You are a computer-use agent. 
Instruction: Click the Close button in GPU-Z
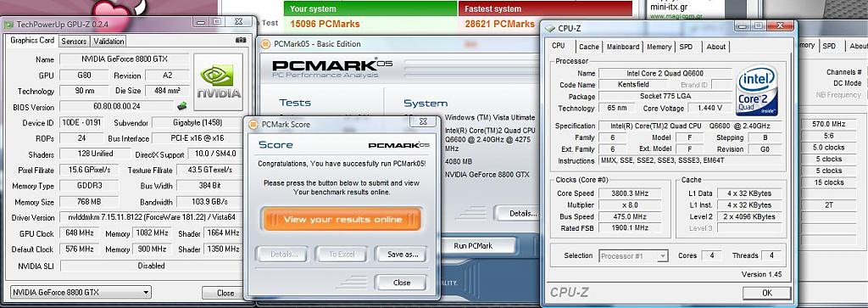click(225, 293)
